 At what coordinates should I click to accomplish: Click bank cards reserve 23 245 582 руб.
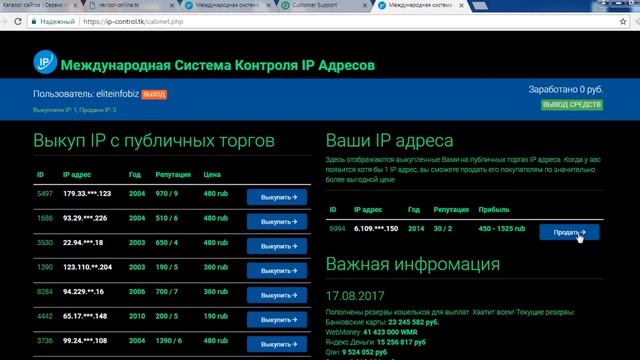pos(413,322)
